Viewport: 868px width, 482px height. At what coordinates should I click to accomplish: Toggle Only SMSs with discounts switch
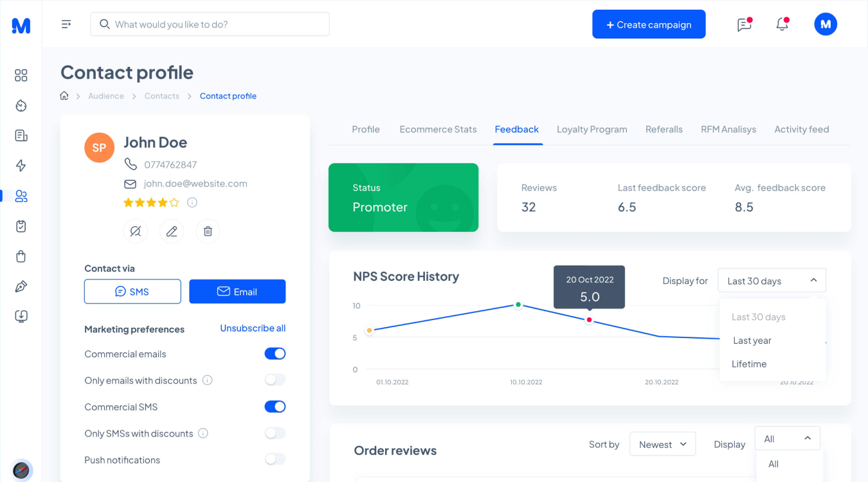(275, 433)
